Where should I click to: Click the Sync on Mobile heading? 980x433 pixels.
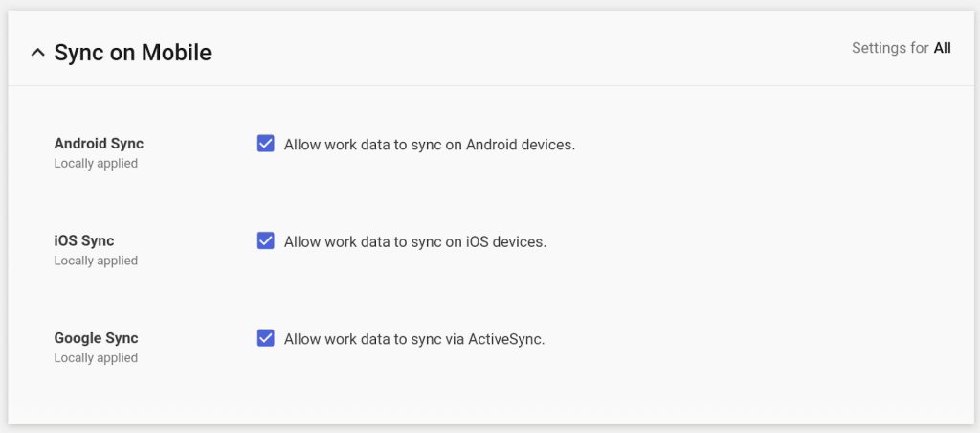(132, 52)
